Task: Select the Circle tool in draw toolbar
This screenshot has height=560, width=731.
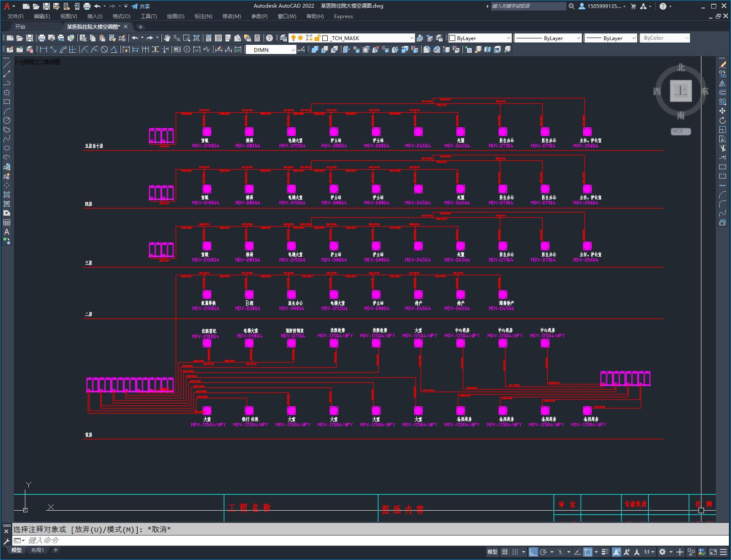Action: pos(7,120)
